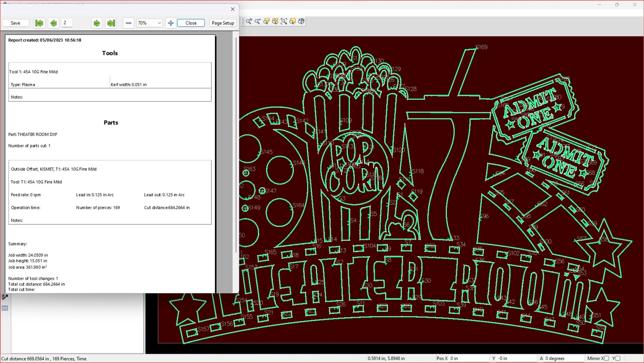
Task: Enable the Mirror X checkbox
Action: (x=606, y=358)
